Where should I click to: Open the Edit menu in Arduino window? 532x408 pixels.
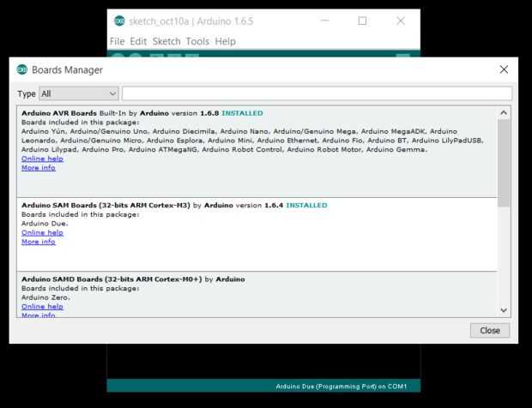[x=138, y=41]
